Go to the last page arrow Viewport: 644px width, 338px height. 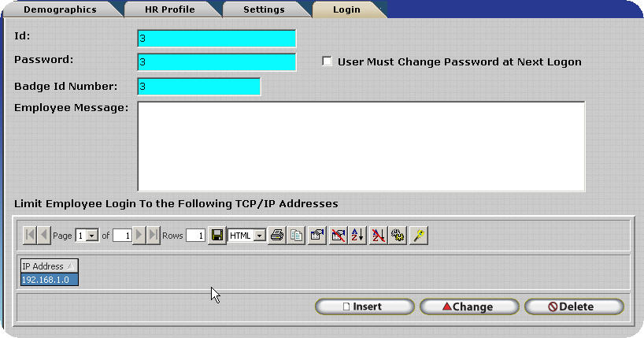[x=154, y=236]
